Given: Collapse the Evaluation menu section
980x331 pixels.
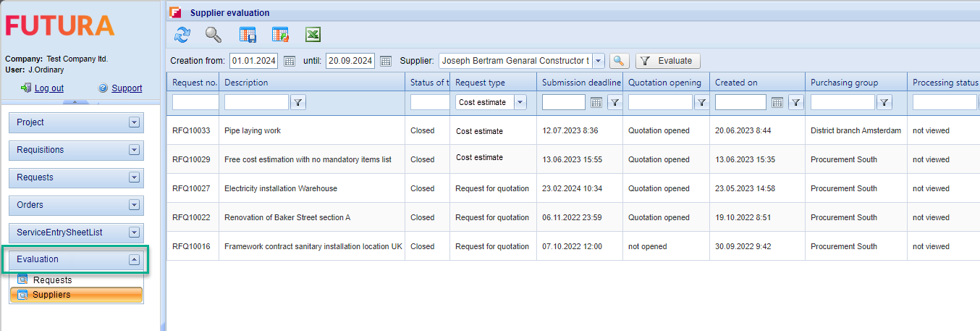Looking at the screenshot, I should click(x=133, y=259).
